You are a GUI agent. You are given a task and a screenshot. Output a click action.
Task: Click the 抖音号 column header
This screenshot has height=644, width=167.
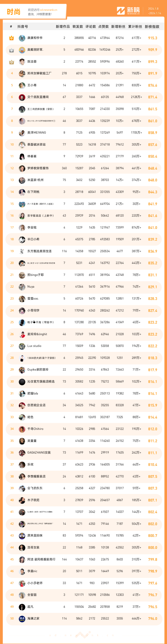(23, 26)
